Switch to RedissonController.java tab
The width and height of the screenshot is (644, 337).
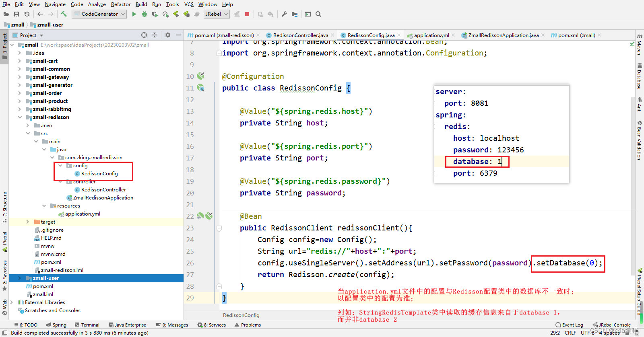point(300,35)
